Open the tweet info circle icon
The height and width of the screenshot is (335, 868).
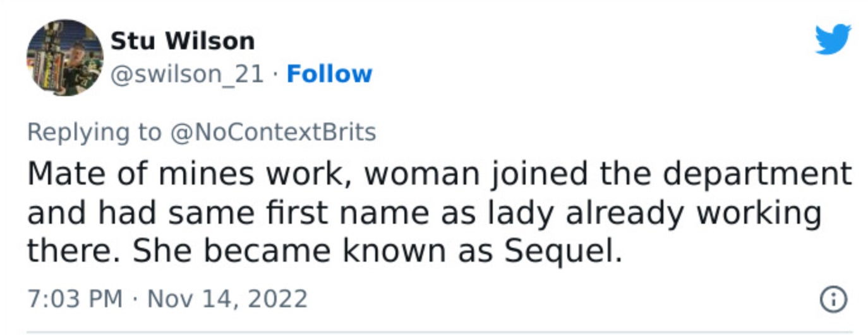(833, 299)
